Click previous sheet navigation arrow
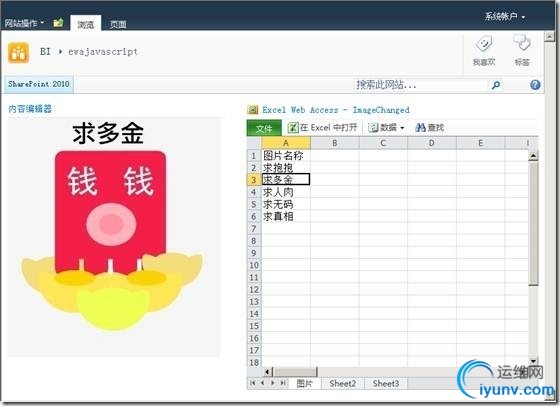Screen dimensions: 560x406 click(x=263, y=383)
